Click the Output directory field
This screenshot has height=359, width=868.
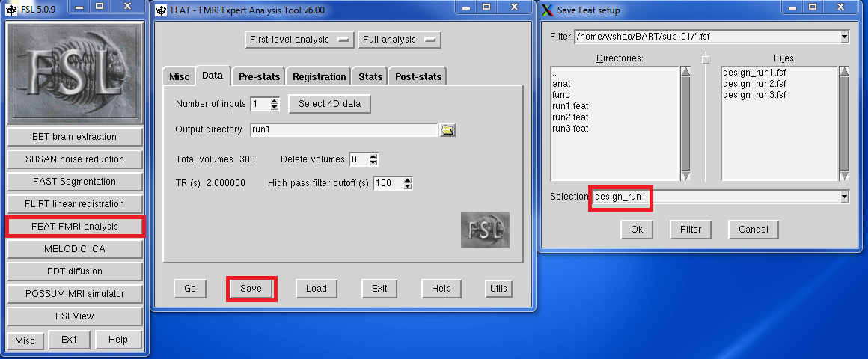[x=343, y=129]
